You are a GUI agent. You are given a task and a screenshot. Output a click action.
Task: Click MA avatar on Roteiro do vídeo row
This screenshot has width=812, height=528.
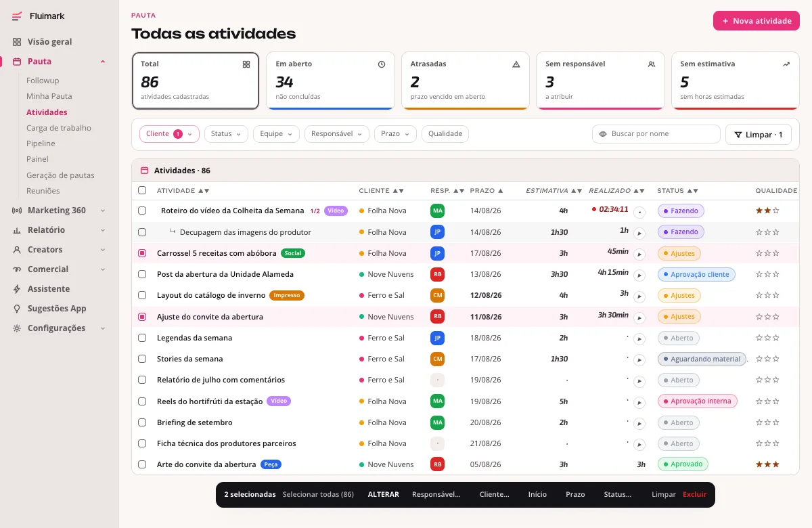(437, 211)
